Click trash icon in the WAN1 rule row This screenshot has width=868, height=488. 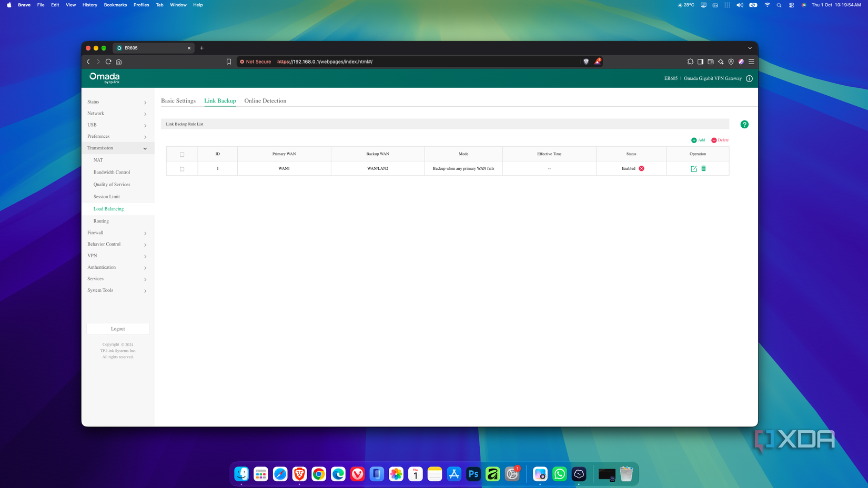coord(703,168)
